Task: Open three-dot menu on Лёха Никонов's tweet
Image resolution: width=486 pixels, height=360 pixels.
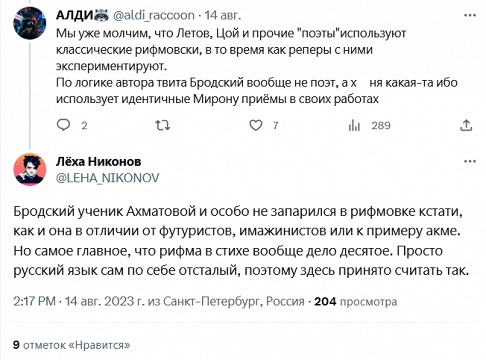Action: coord(470,161)
